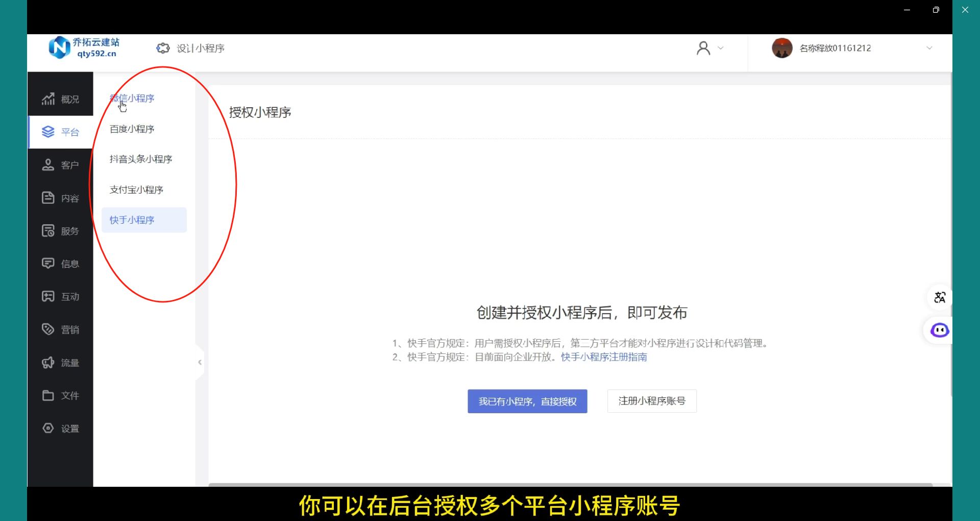The image size is (980, 521).
Task: Click the 乔拓云建站 logo
Action: click(84, 48)
